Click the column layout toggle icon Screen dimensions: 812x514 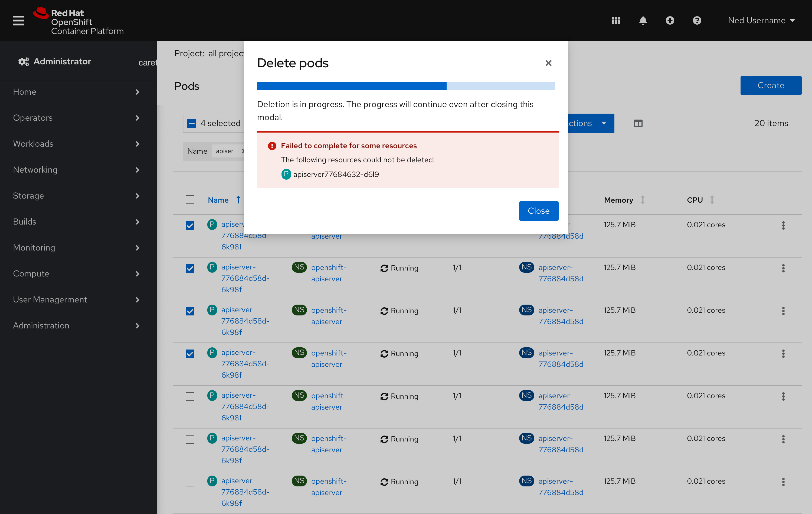[638, 123]
